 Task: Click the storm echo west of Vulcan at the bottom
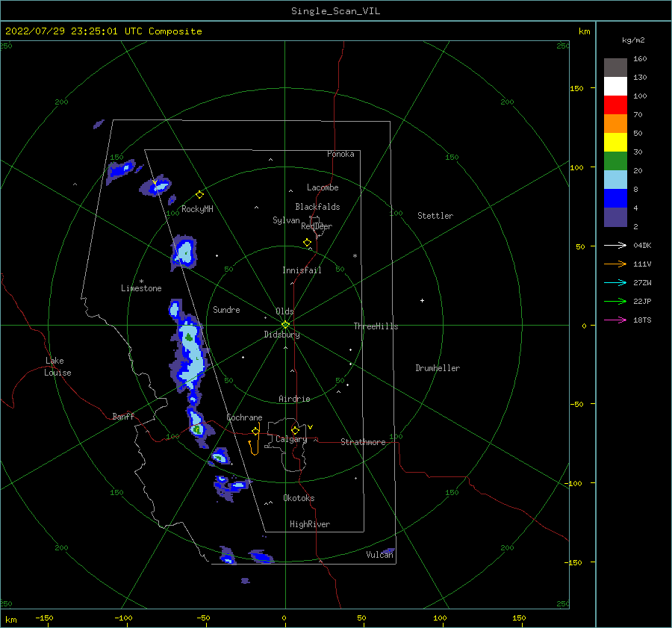click(261, 556)
